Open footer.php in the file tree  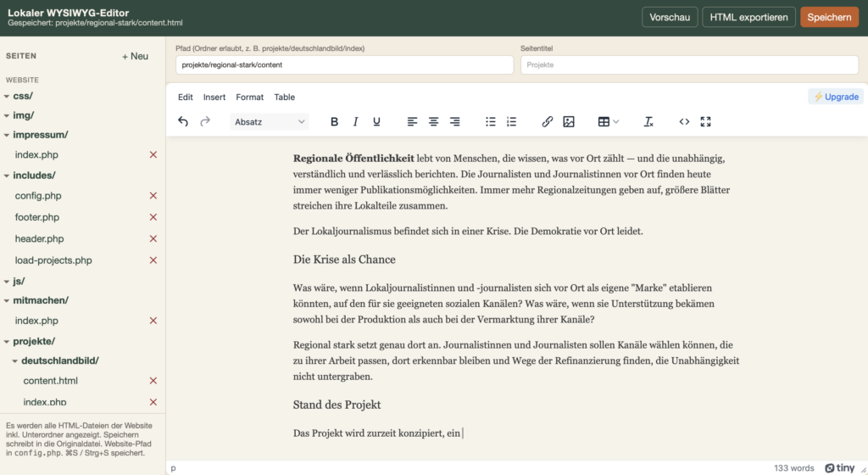coord(37,217)
